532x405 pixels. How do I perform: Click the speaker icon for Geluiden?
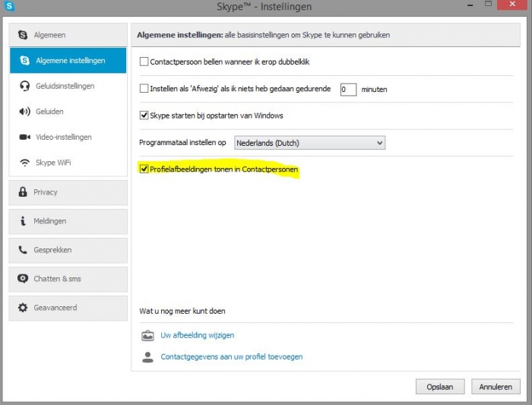coord(24,112)
